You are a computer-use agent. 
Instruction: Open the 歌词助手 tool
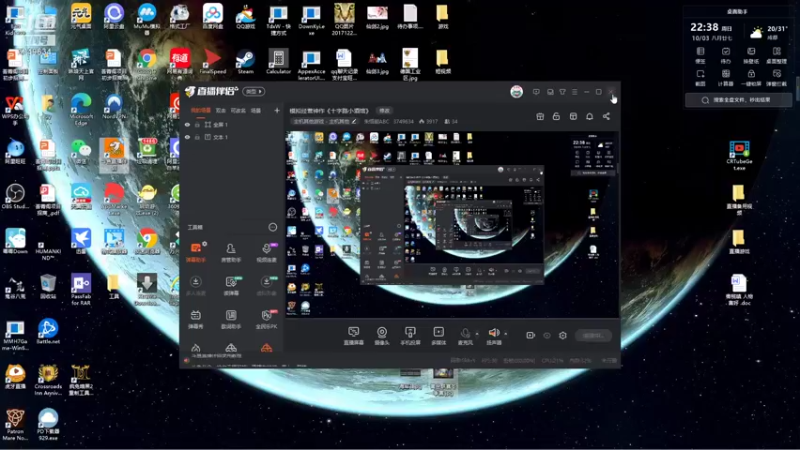231,319
